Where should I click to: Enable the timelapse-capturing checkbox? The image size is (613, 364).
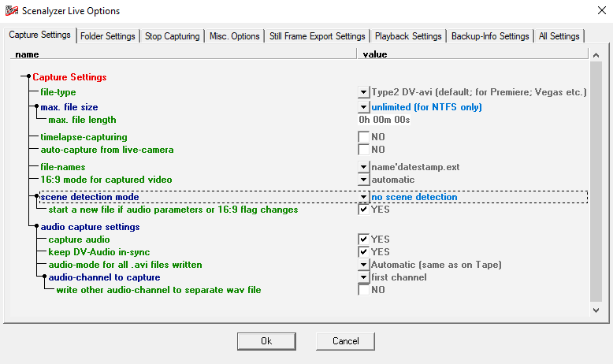363,137
